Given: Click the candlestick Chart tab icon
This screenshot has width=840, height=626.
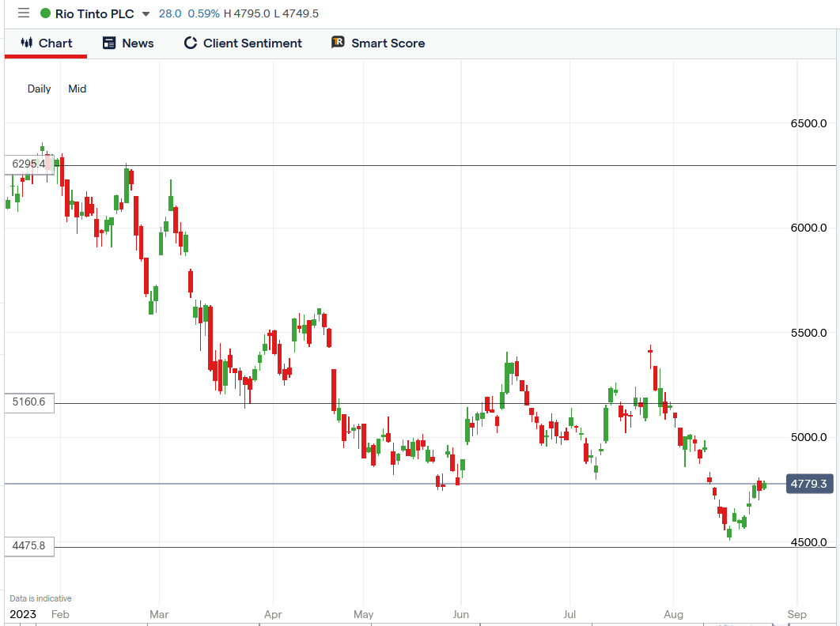Looking at the screenshot, I should pyautogui.click(x=27, y=43).
